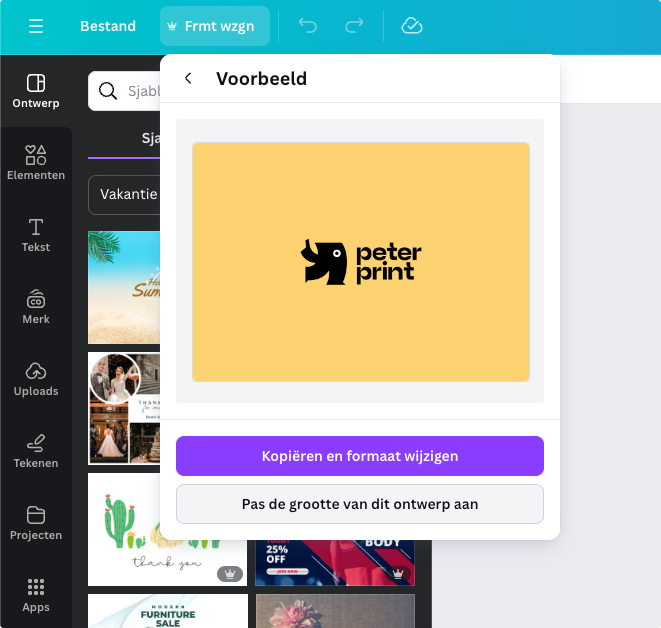Open the Tekenen drawing panel
Viewport: 661px width, 628px height.
[36, 451]
